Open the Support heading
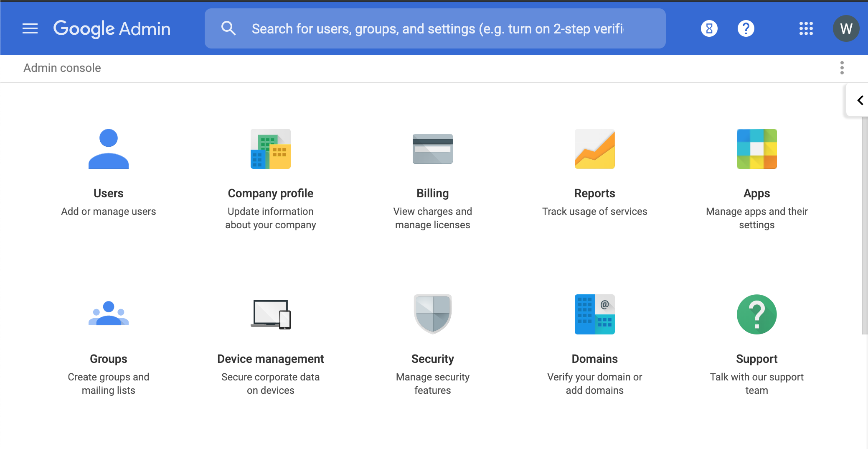 (757, 359)
